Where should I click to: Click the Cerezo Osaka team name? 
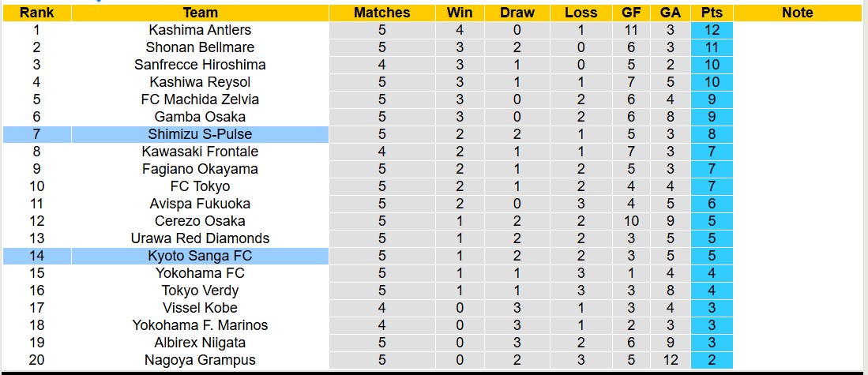(x=200, y=221)
